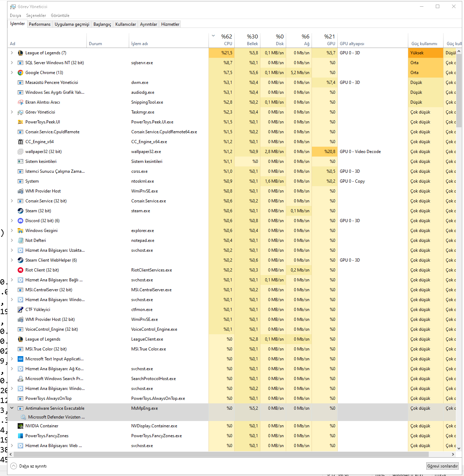This screenshot has width=464, height=476.
Task: Switch to the Performans tab
Action: [x=40, y=24]
